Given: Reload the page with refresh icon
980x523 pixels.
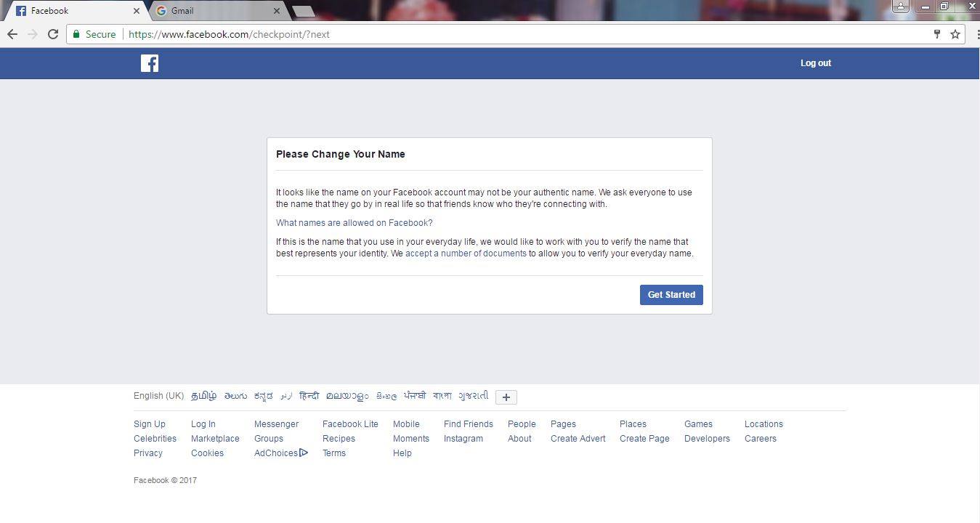Looking at the screenshot, I should 52,34.
